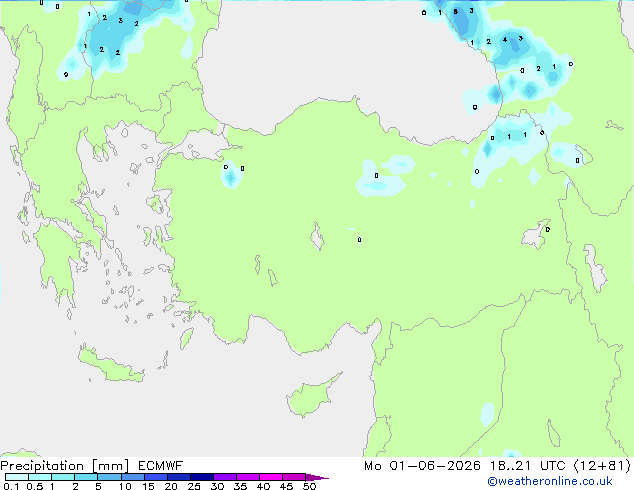This screenshot has height=490, width=634.
Task: Choose the 40–45 mm legend swatch
Action: [271, 477]
